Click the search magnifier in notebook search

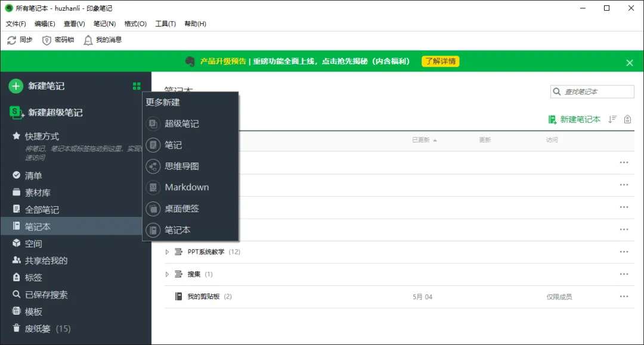556,92
